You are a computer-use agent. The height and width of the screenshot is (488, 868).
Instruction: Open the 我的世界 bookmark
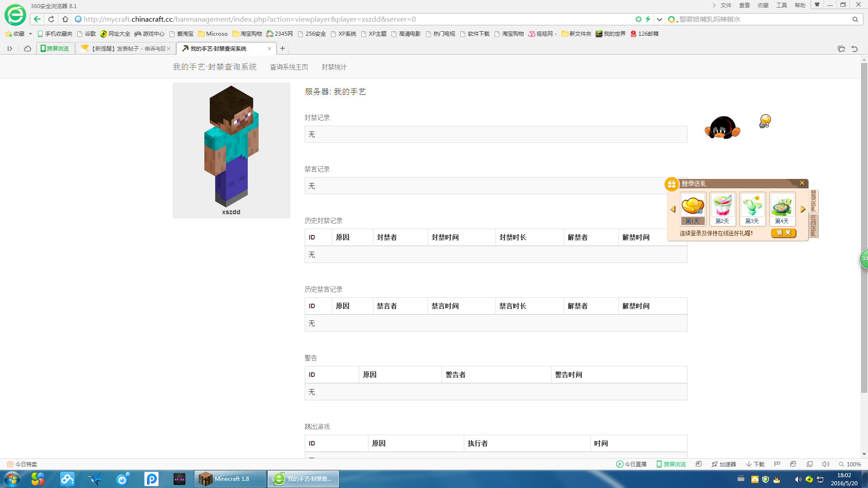pyautogui.click(x=611, y=34)
